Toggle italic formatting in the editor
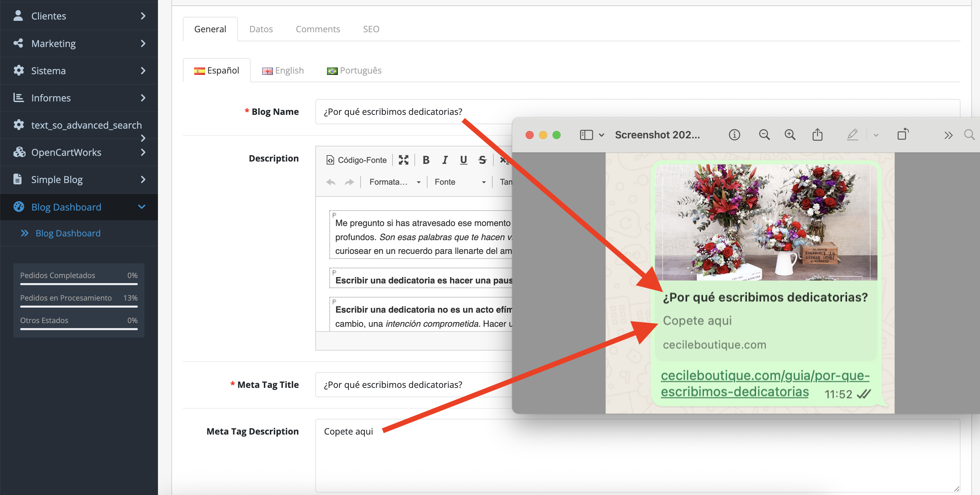980x495 pixels. pyautogui.click(x=444, y=160)
